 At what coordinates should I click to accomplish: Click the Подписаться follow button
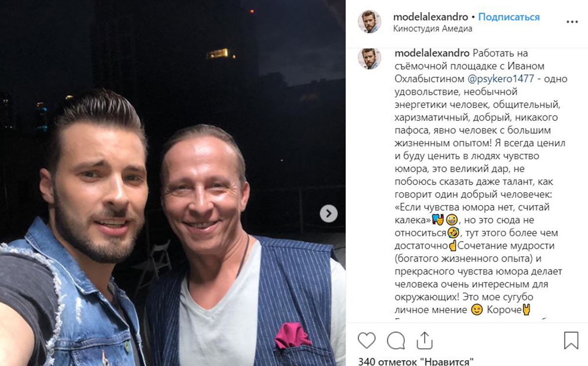tap(509, 17)
